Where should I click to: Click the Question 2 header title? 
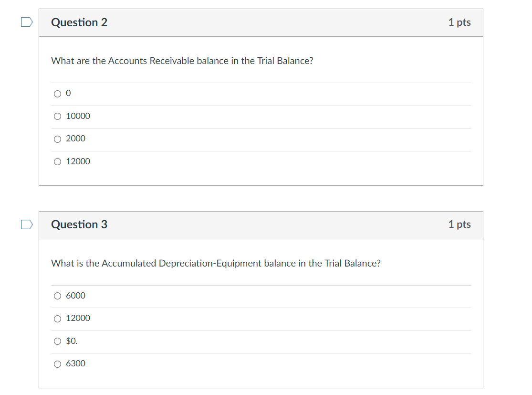pyautogui.click(x=79, y=22)
